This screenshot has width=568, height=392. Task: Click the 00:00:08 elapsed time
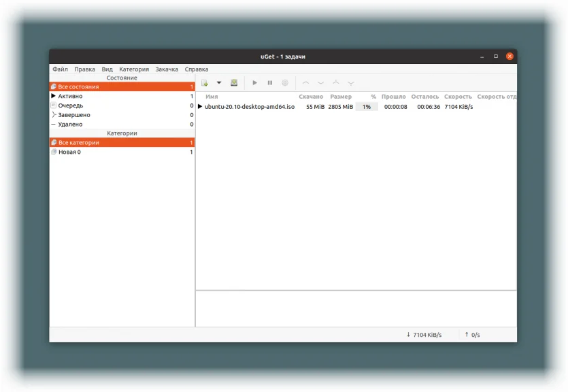point(396,107)
